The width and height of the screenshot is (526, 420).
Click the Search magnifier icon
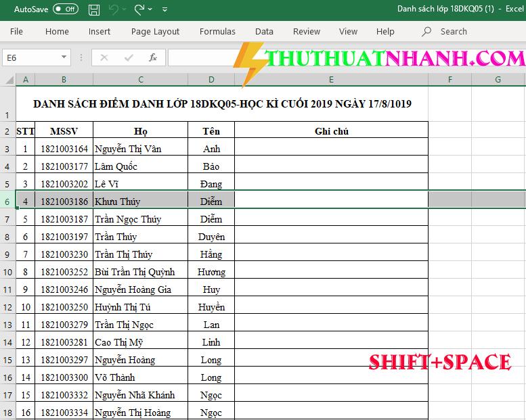point(426,32)
